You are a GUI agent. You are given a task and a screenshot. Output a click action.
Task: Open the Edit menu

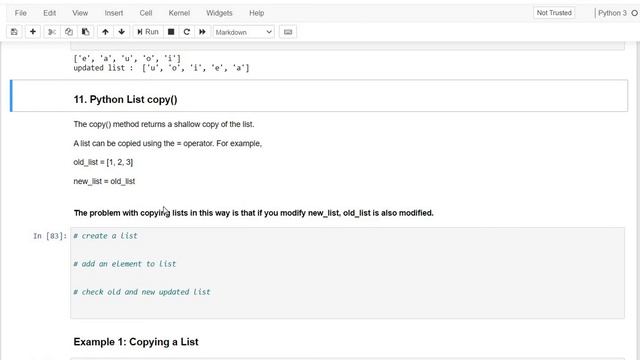pyautogui.click(x=49, y=13)
